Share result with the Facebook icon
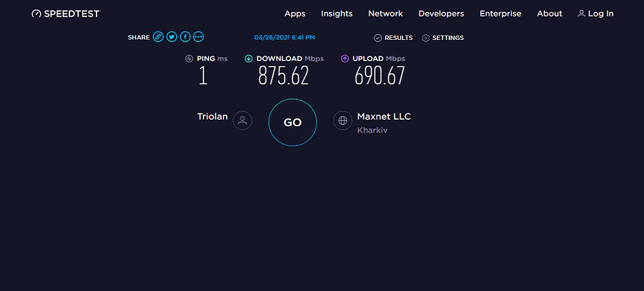Viewport: 644px width, 291px height. pyautogui.click(x=185, y=37)
